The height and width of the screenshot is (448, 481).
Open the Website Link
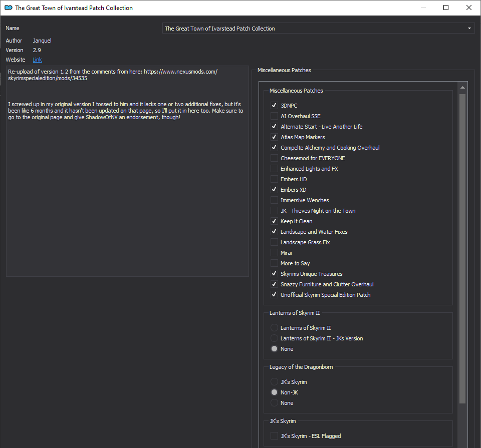38,60
